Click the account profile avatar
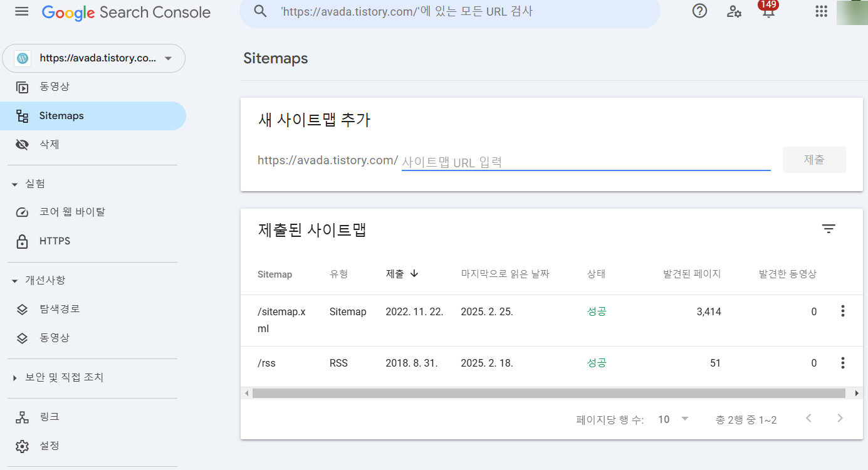The width and height of the screenshot is (868, 470). tap(852, 12)
